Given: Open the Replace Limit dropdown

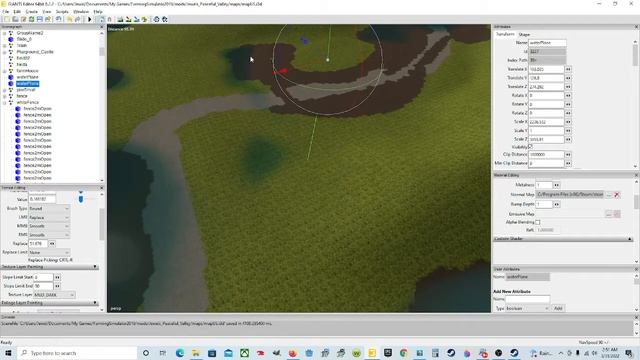Looking at the screenshot, I should click(49, 253).
